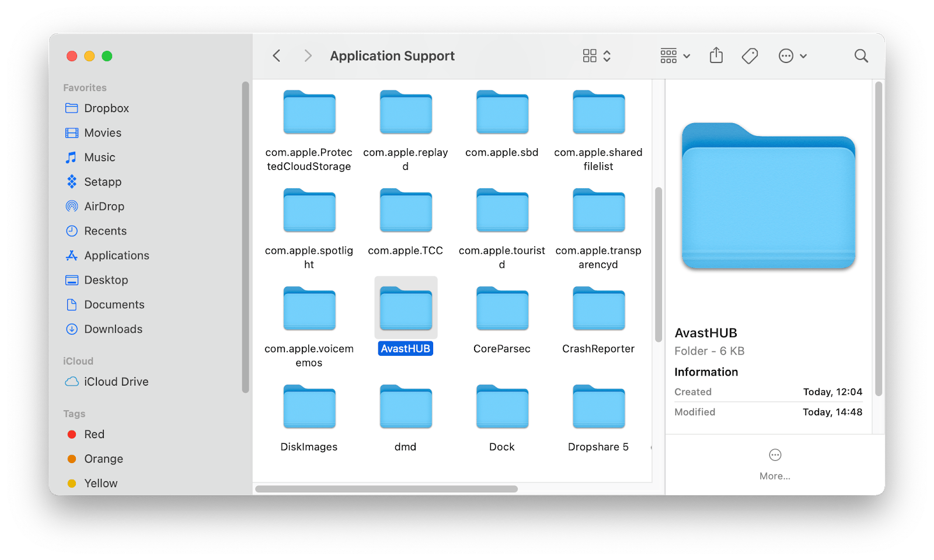Select the com.apple.replayd folder icon

pos(406,112)
